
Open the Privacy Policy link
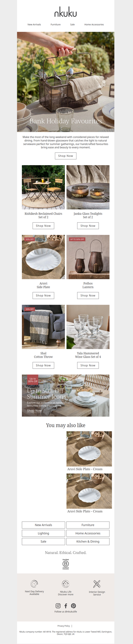64,626
